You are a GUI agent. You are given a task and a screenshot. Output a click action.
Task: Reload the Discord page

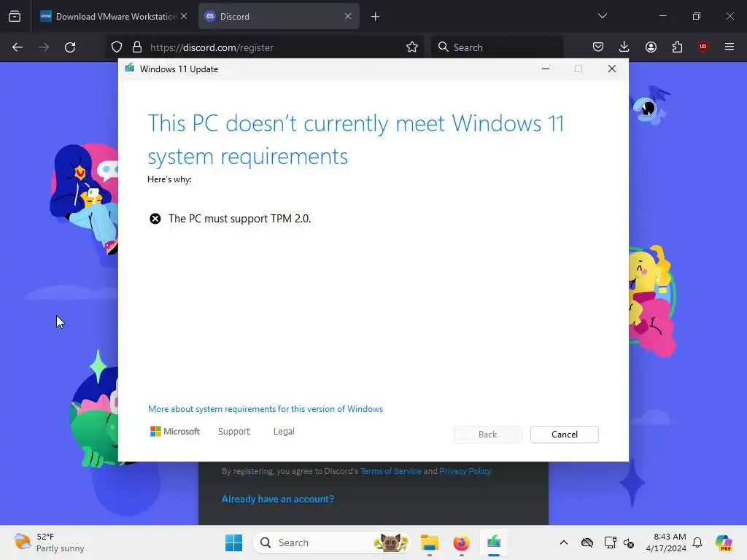coord(70,47)
